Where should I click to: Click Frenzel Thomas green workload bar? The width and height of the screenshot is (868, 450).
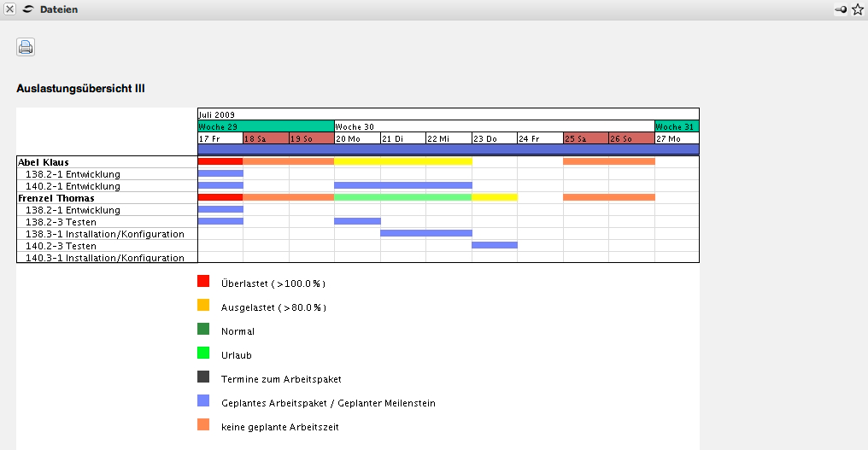[x=402, y=197]
